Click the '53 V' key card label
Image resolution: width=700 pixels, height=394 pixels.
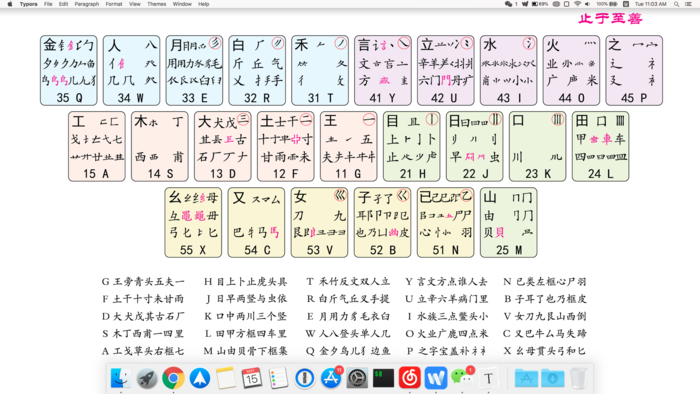click(320, 250)
